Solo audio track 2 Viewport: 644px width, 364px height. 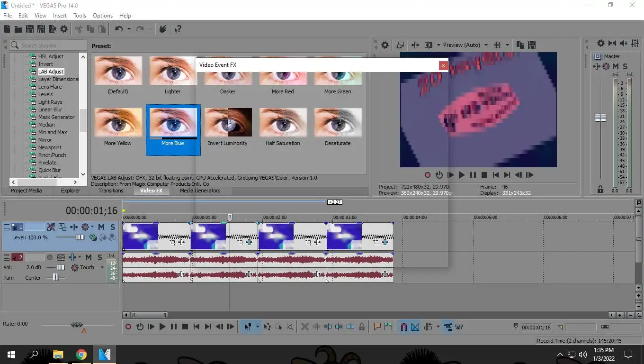click(100, 257)
